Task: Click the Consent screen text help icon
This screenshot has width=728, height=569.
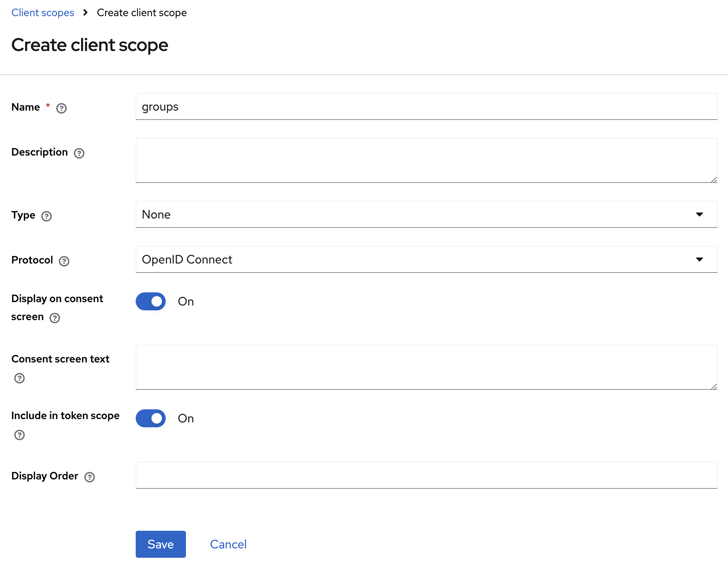Action: pyautogui.click(x=19, y=378)
